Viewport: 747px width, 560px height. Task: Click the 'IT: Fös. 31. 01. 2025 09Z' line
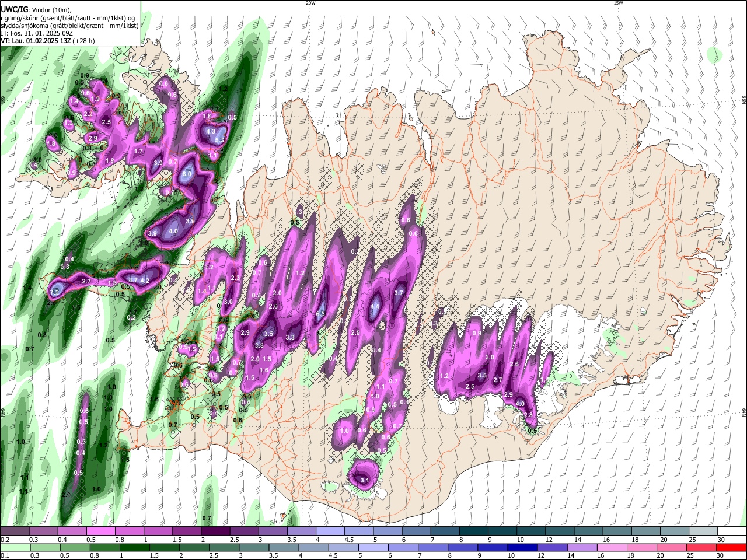coord(36,33)
